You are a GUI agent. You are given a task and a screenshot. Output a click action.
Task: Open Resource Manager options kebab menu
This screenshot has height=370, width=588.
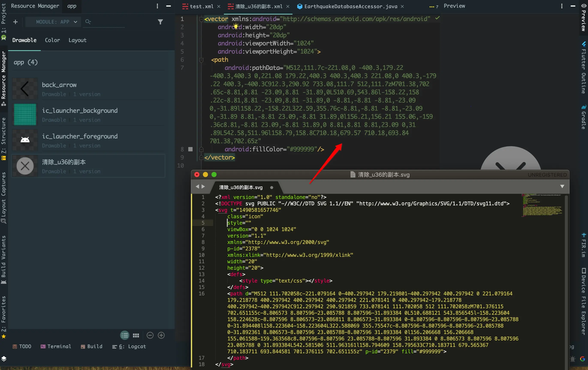[x=157, y=6]
